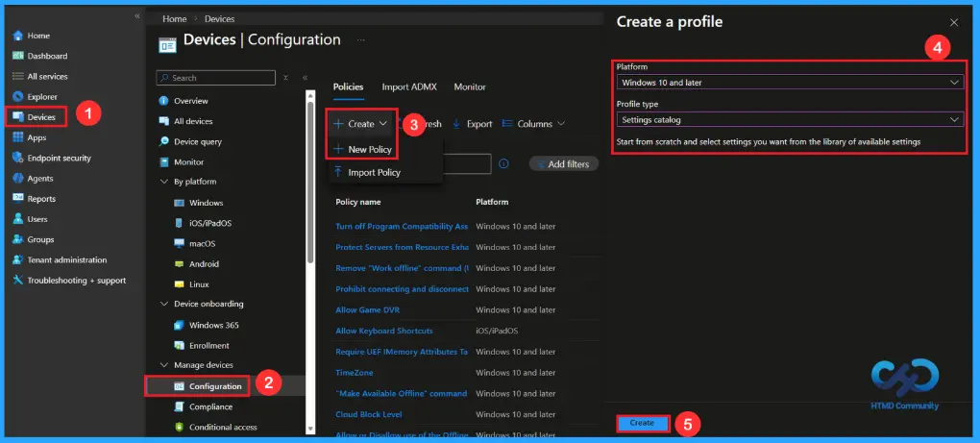The image size is (980, 443).
Task: Collapse the Manage devices group
Action: [x=164, y=365]
